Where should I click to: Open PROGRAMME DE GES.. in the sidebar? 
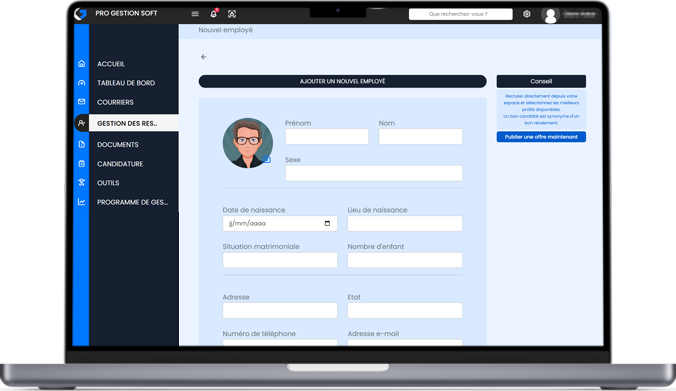[132, 202]
